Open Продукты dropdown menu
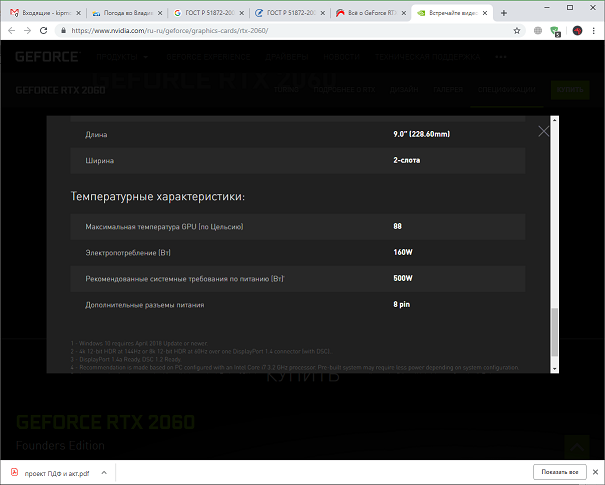The width and height of the screenshot is (605, 485). point(122,57)
